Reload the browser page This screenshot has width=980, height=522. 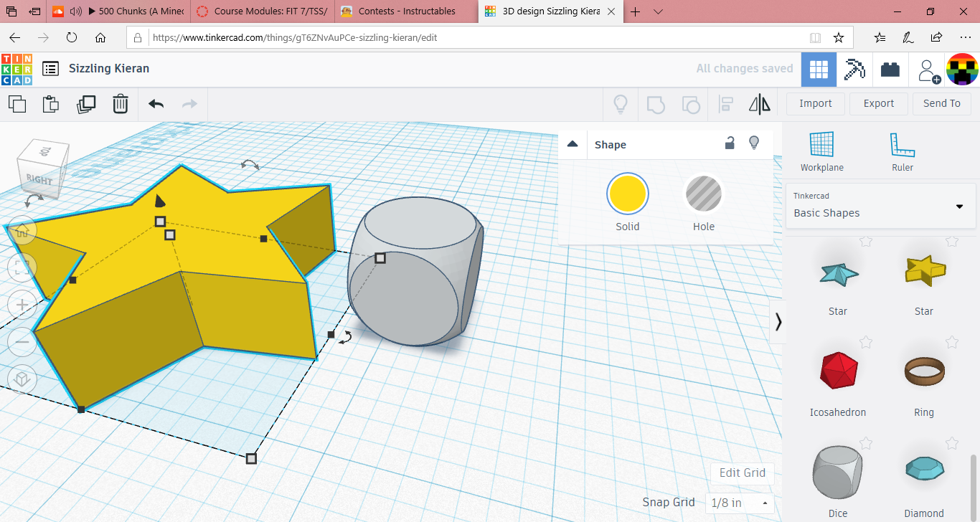(x=72, y=37)
